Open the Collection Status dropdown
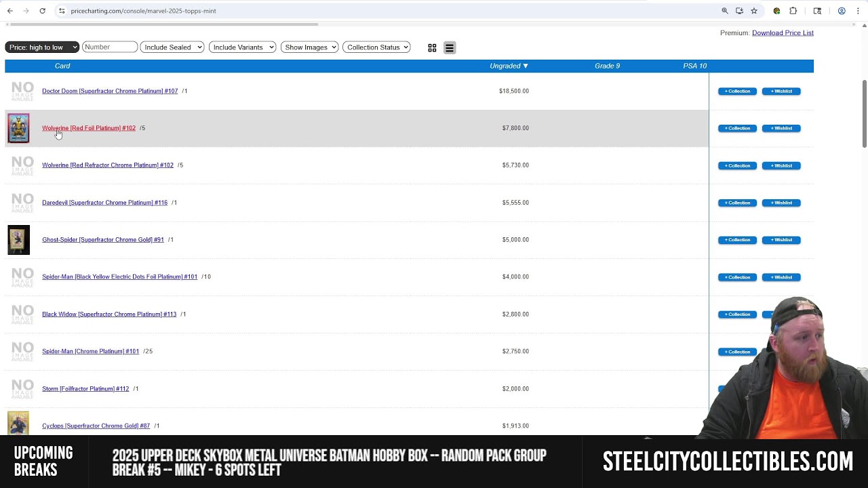868x488 pixels. click(376, 47)
